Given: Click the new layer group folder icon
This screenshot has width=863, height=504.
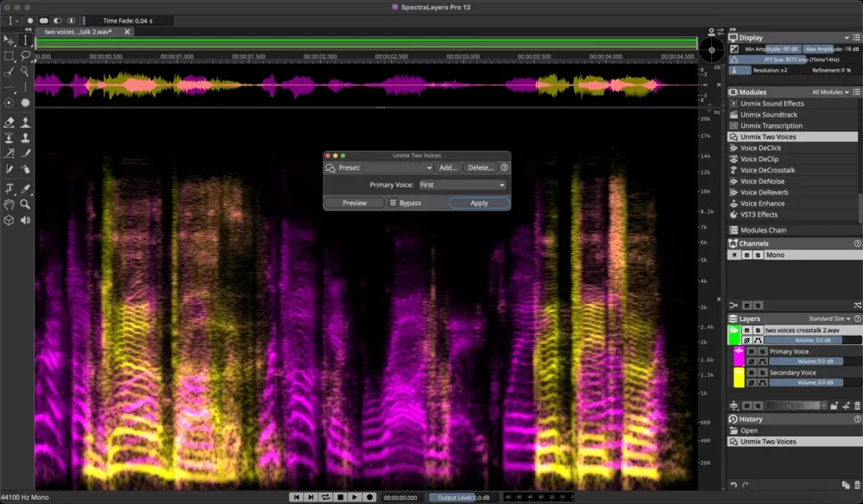Looking at the screenshot, I should coord(834,406).
